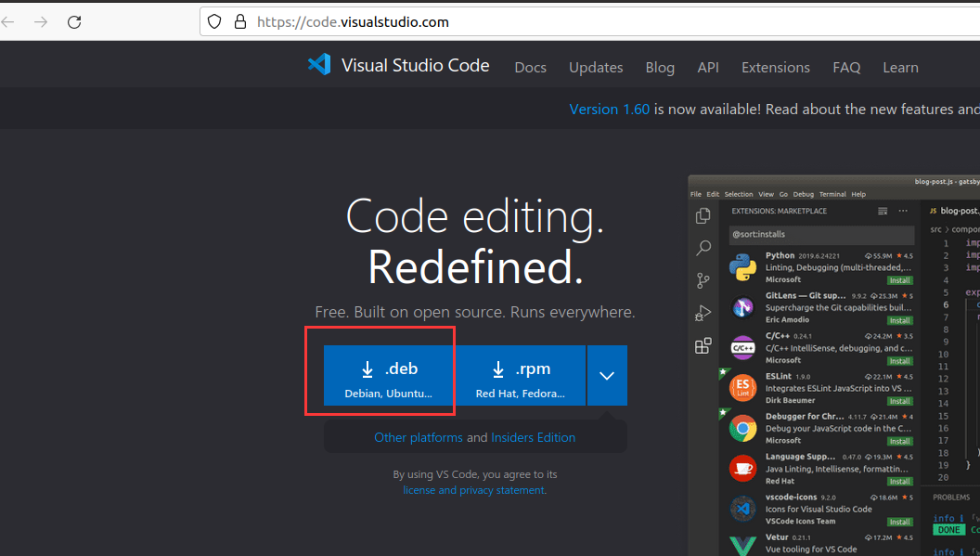Click the Explorer files icon in editor preview
Image resolution: width=980 pixels, height=556 pixels.
[703, 215]
